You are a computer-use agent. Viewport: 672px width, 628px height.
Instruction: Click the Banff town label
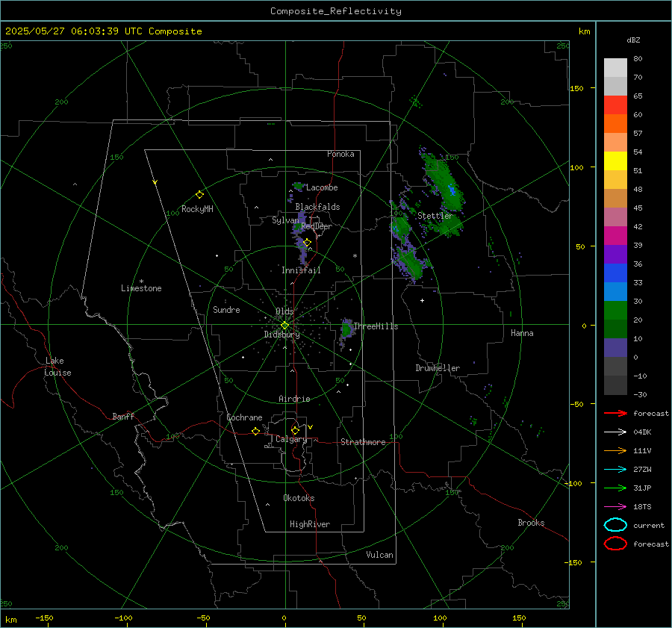coord(123,416)
